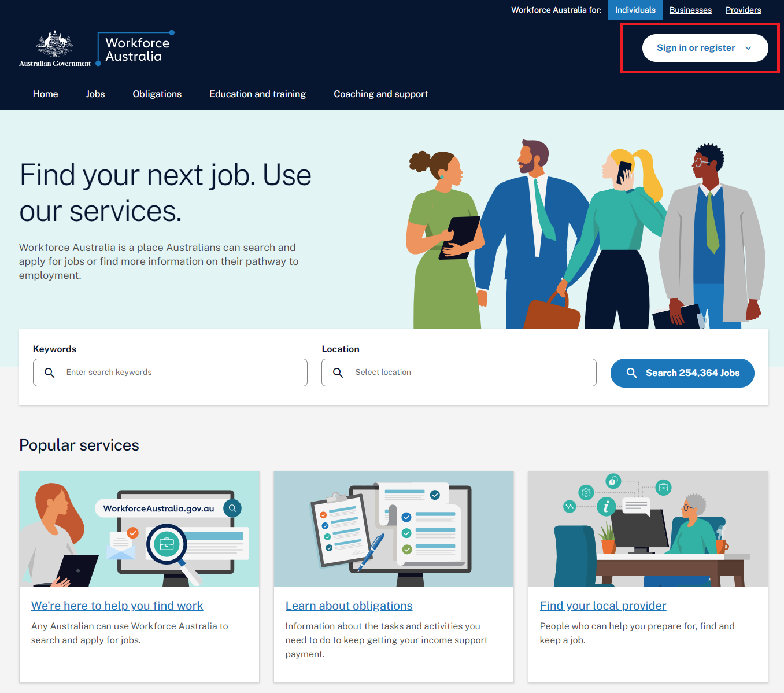
Task: Open Coaching and support menu
Action: pyautogui.click(x=380, y=94)
